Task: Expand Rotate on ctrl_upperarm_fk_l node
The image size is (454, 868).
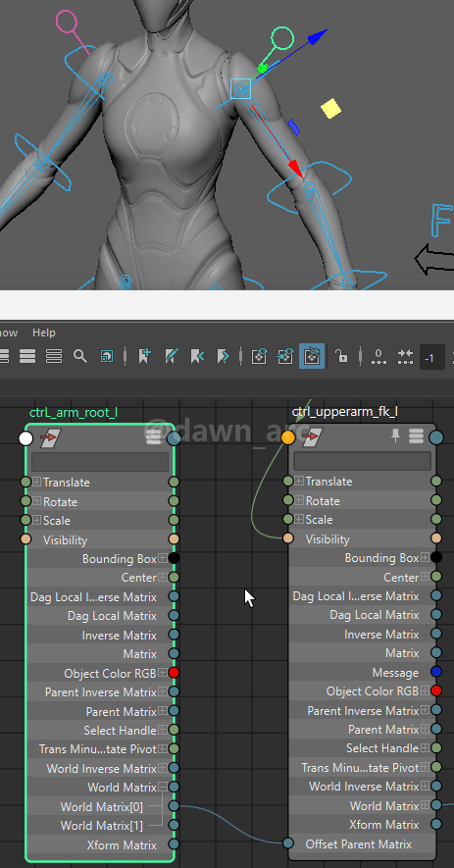Action: point(299,500)
